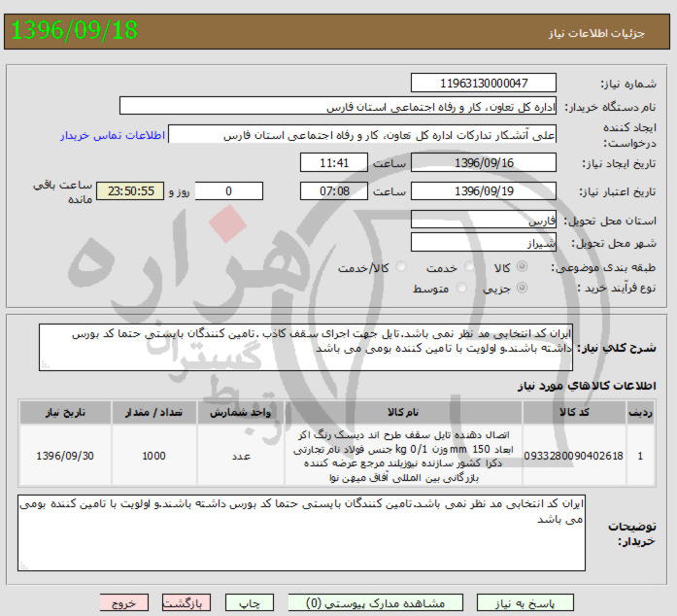Open مشاهده مدارک پیوستی (0) button
Screen dimensions: 677x616
coord(375,603)
